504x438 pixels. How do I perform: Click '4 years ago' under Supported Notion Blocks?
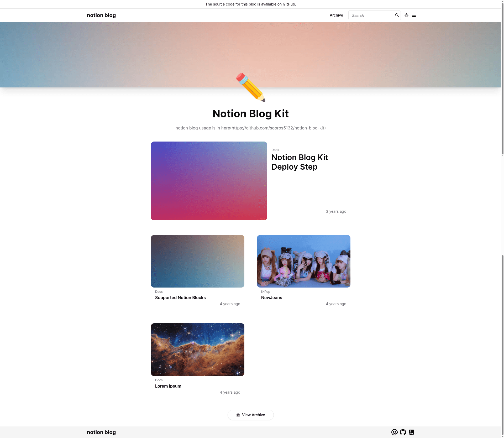click(230, 304)
